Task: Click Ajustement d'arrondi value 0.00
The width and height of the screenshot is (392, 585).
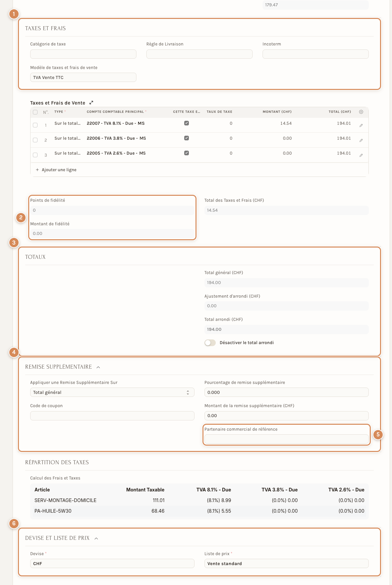Action: (286, 306)
